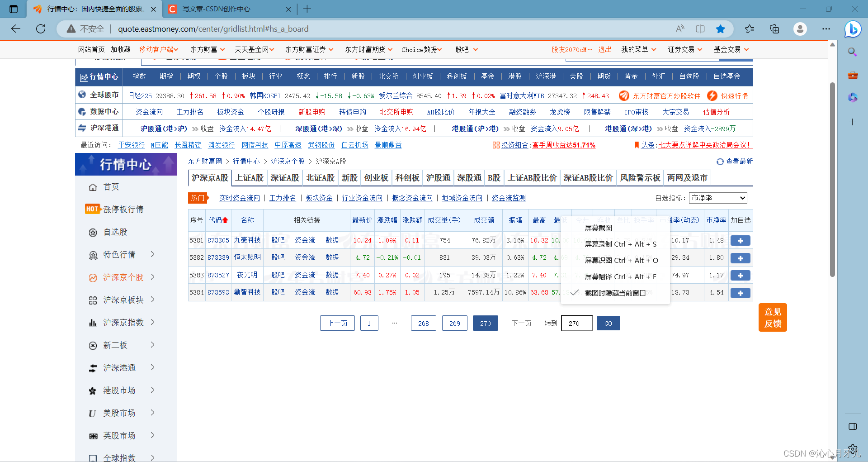The width and height of the screenshot is (868, 462).
Task: Sort by 涨跌幅 column header
Action: pos(387,220)
